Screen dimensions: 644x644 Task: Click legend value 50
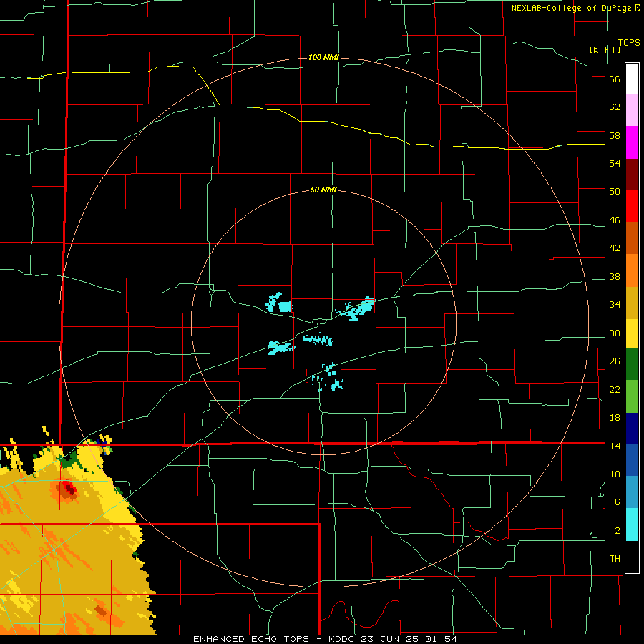[615, 192]
